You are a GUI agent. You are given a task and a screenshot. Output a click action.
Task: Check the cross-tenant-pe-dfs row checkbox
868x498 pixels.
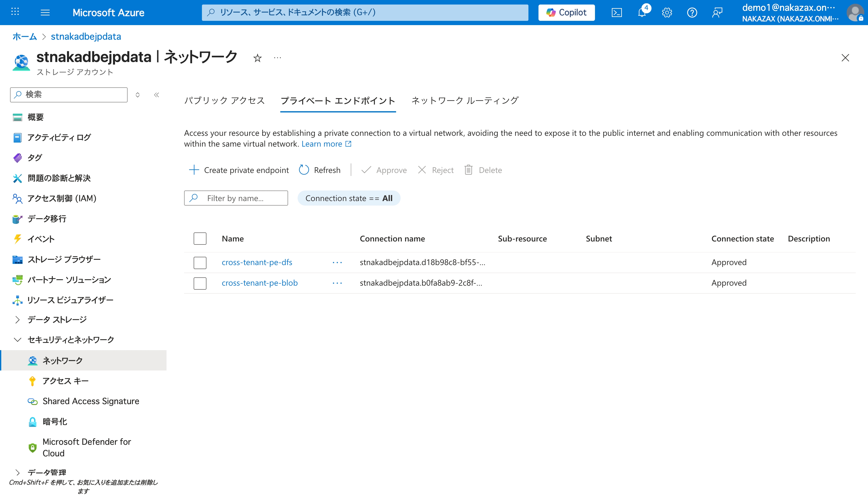coord(200,263)
